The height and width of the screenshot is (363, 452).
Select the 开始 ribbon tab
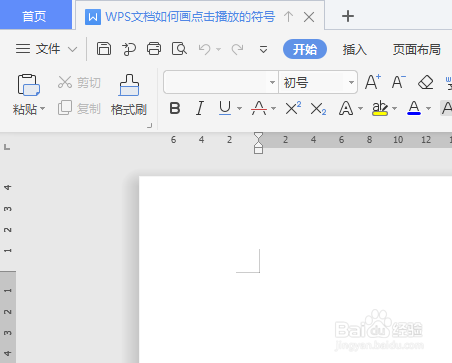(305, 49)
